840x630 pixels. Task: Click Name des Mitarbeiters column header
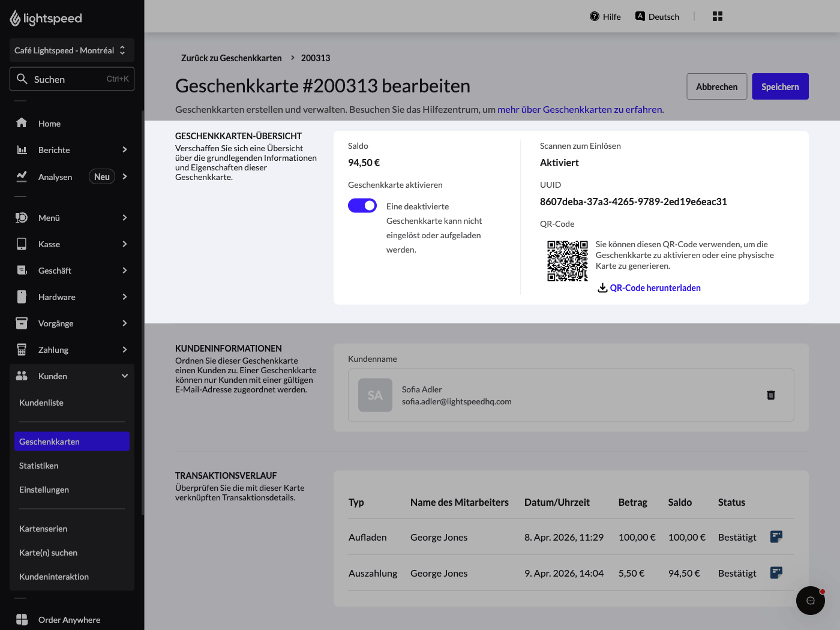pyautogui.click(x=460, y=502)
